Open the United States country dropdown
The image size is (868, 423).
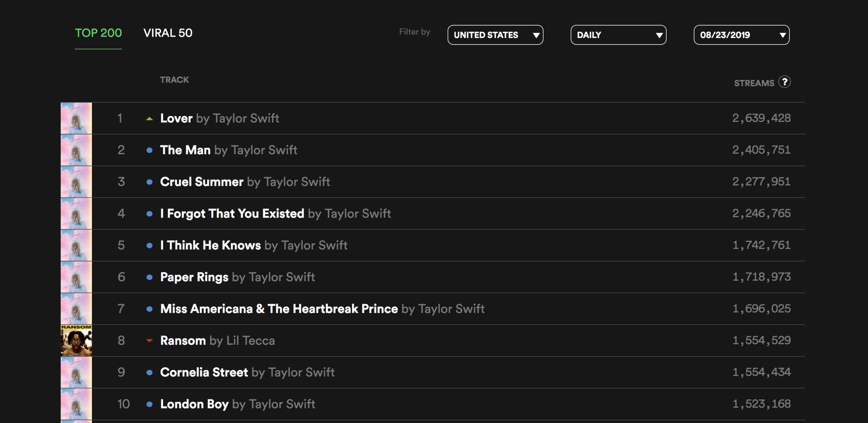[495, 35]
